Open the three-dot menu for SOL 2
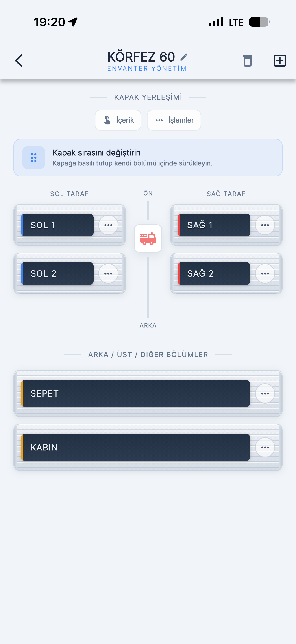296x644 pixels. tap(108, 273)
